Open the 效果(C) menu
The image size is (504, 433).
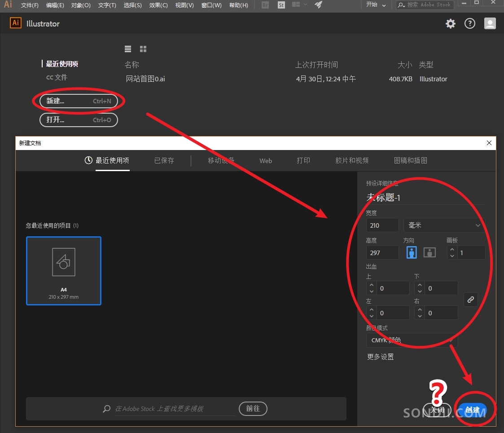tap(158, 5)
